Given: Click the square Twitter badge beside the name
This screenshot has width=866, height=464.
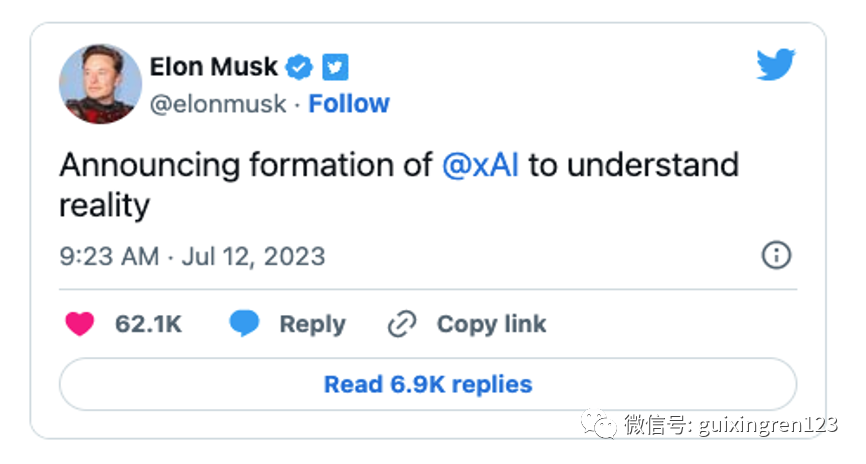Looking at the screenshot, I should coord(335,67).
